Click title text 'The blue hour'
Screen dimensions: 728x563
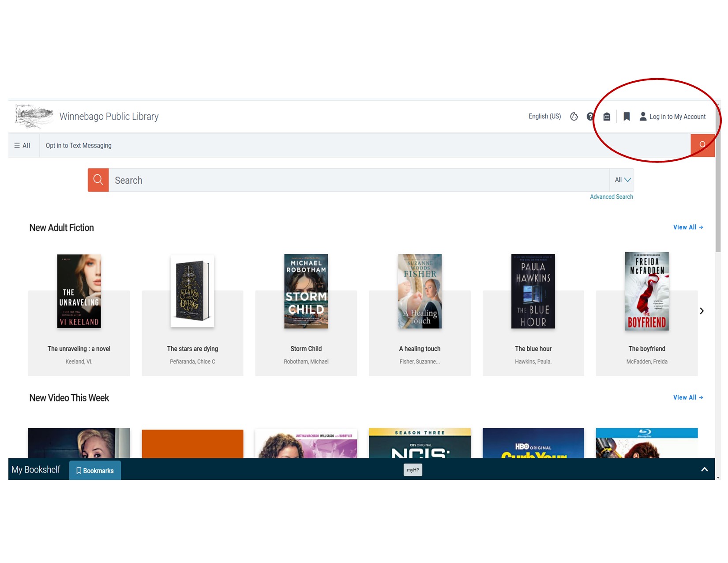[533, 349]
